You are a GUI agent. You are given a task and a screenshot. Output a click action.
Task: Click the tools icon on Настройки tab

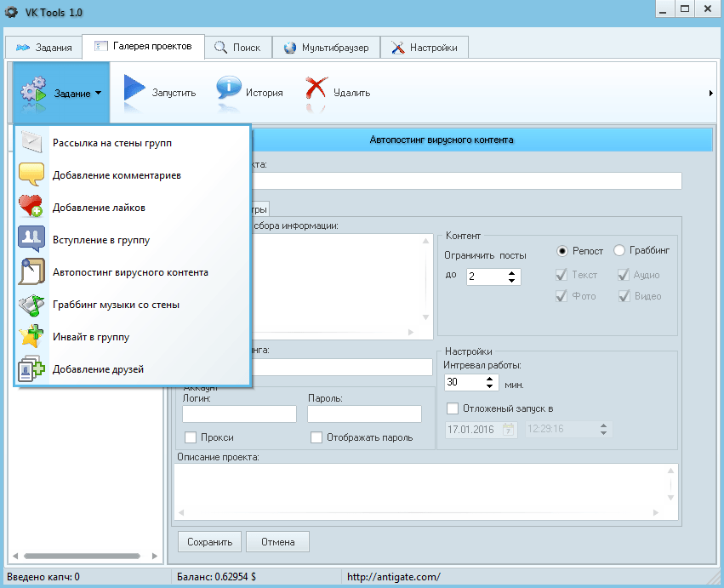[x=398, y=48]
